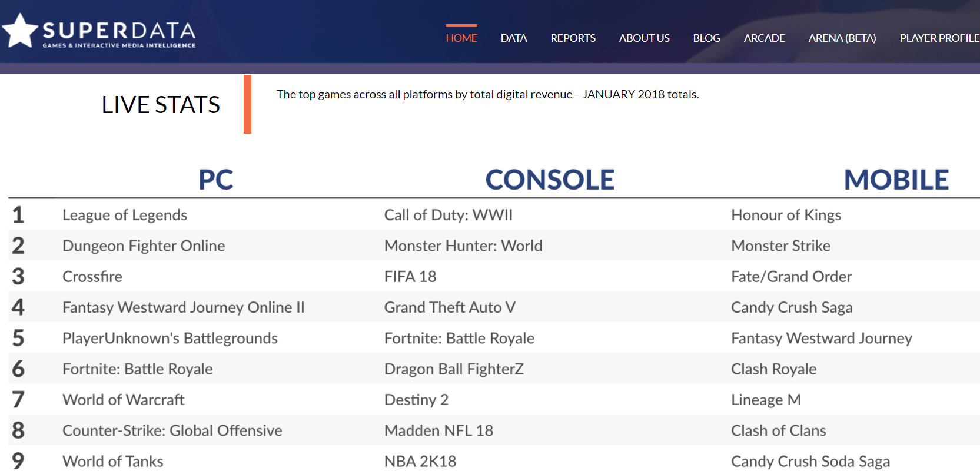
Task: Select NBA 2K18 entry
Action: (420, 461)
